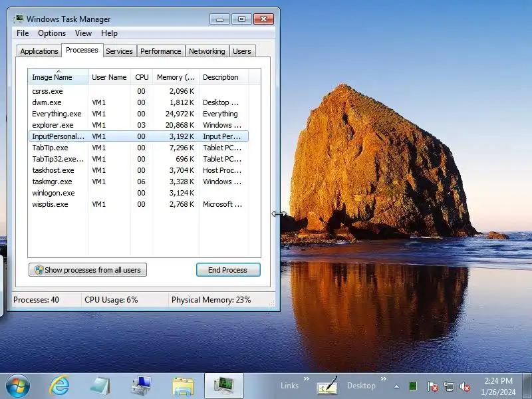Click the Task Manager title bar icon
532x399 pixels.
(18, 19)
